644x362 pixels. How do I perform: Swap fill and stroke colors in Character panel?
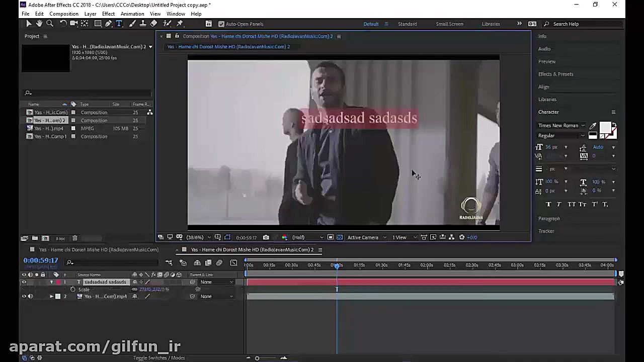tap(614, 125)
